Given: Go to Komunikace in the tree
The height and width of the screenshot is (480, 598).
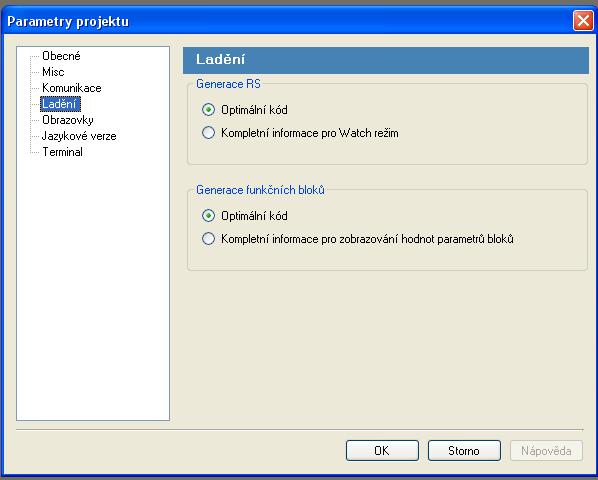Looking at the screenshot, I should point(72,88).
